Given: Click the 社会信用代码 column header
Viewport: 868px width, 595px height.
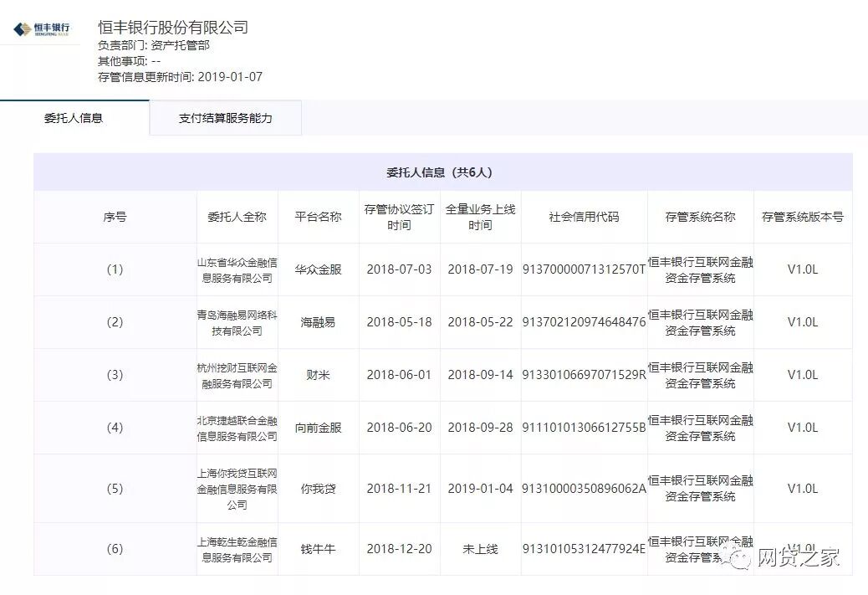Looking at the screenshot, I should tap(584, 217).
